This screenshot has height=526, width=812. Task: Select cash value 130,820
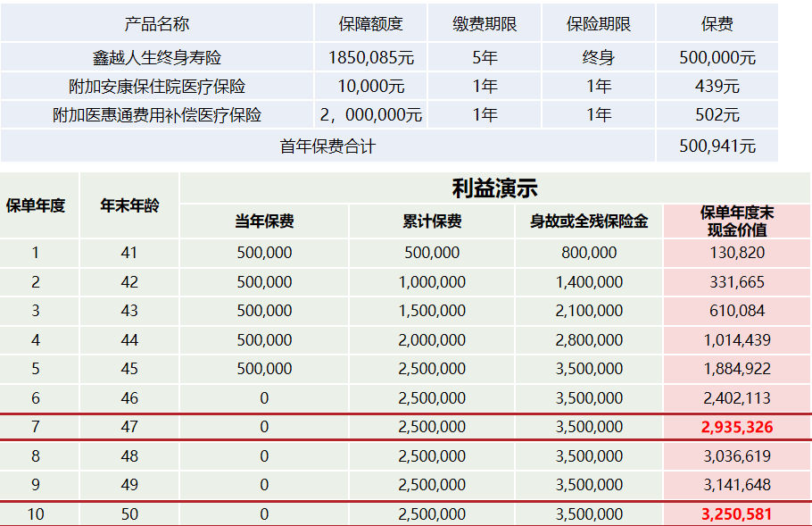click(737, 253)
